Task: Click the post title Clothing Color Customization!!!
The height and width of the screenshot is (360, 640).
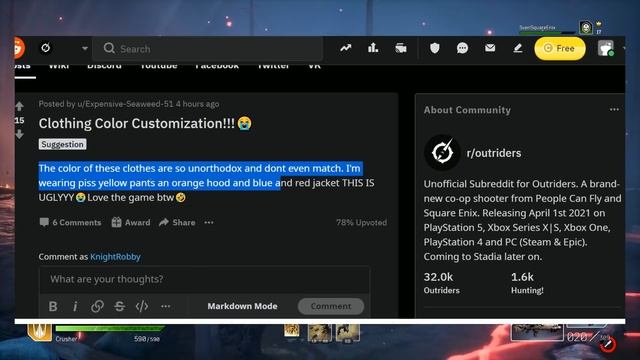Action: (137, 123)
